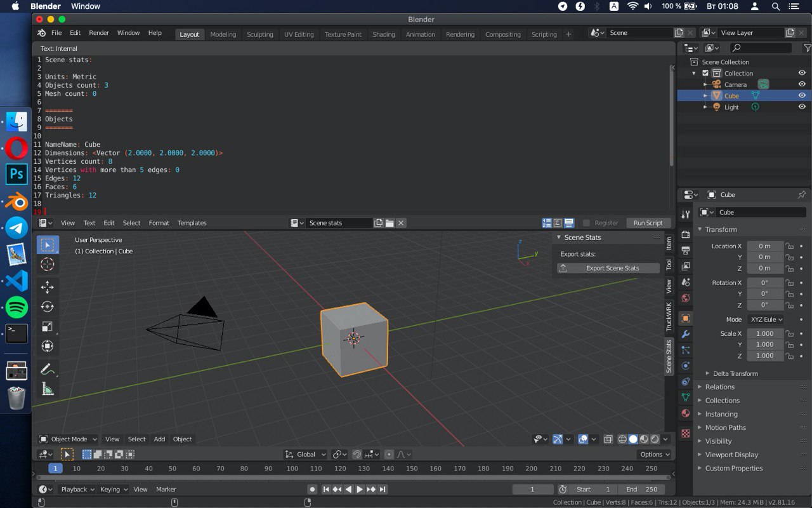Hide the Camera in the outliner
812x508 pixels.
tap(802, 84)
